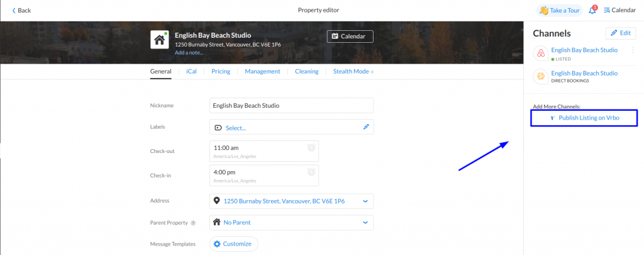
Task: Click the pencil icon in Labels field
Action: (x=367, y=127)
